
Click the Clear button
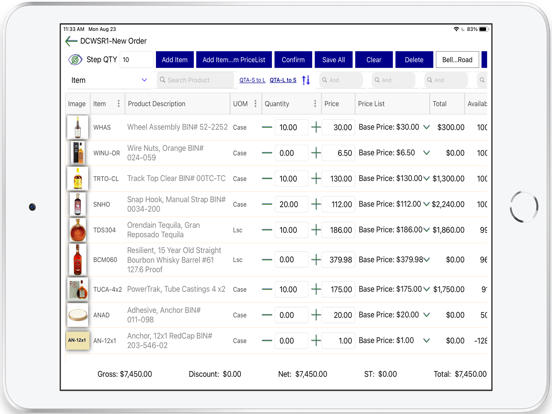click(x=374, y=59)
